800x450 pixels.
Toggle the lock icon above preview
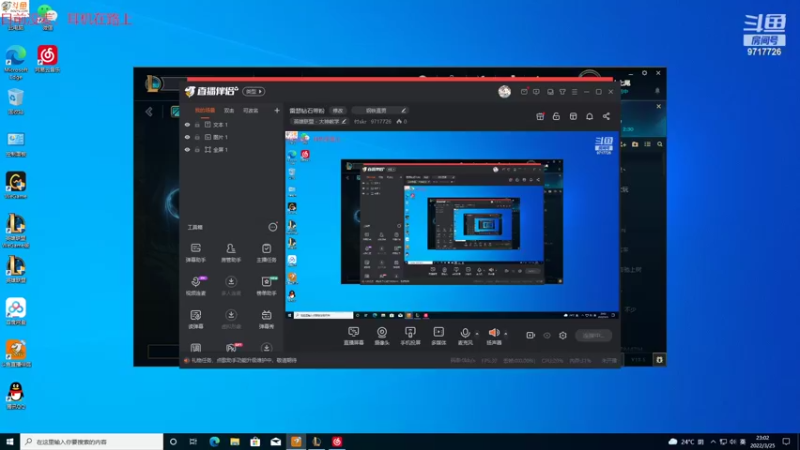pos(556,116)
